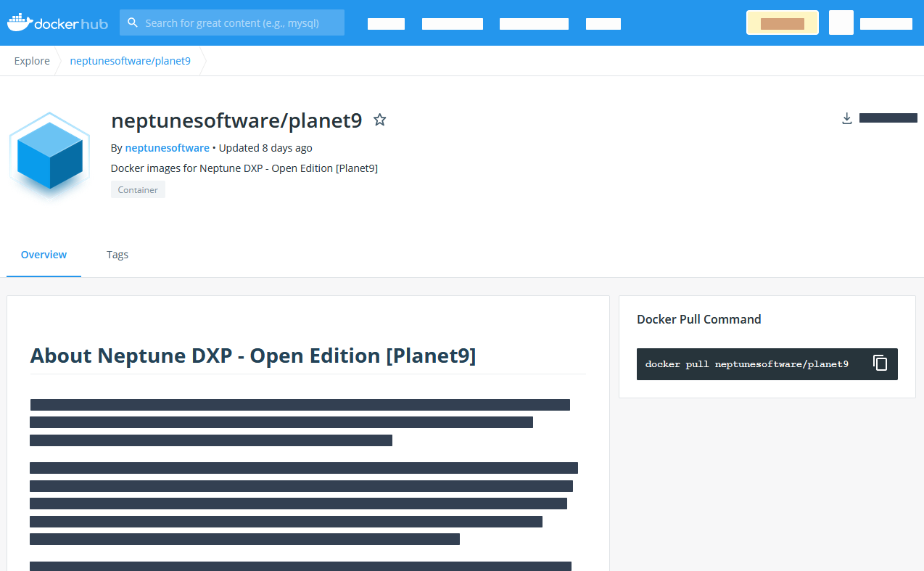
Task: Switch to the Overview tab
Action: (x=44, y=255)
